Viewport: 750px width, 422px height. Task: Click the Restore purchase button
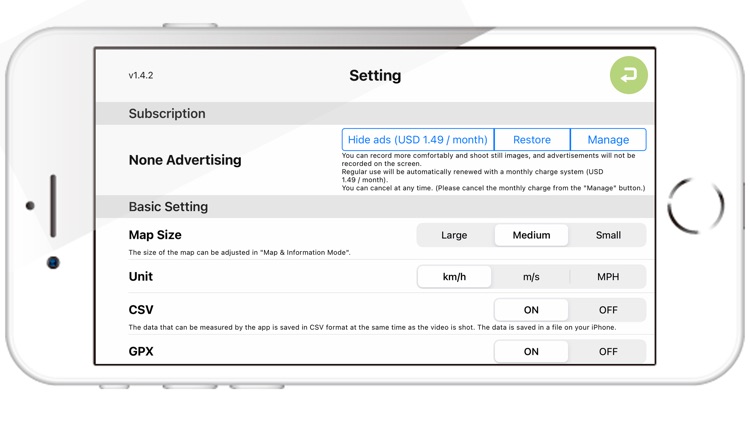(532, 139)
